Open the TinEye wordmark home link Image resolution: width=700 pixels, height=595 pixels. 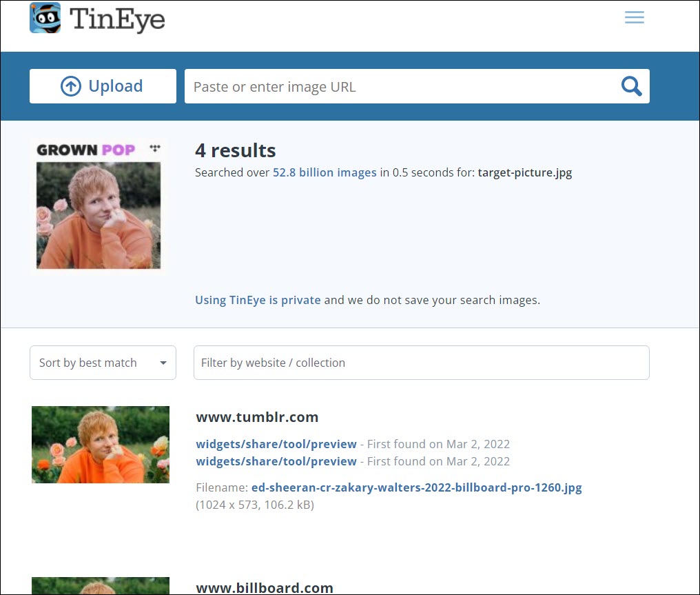click(x=117, y=19)
